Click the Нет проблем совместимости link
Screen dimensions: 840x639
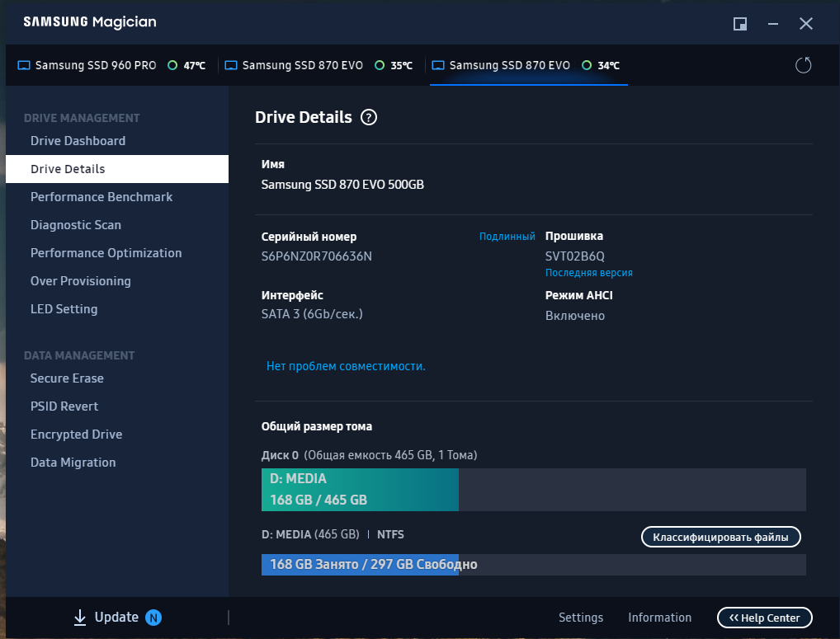(346, 366)
